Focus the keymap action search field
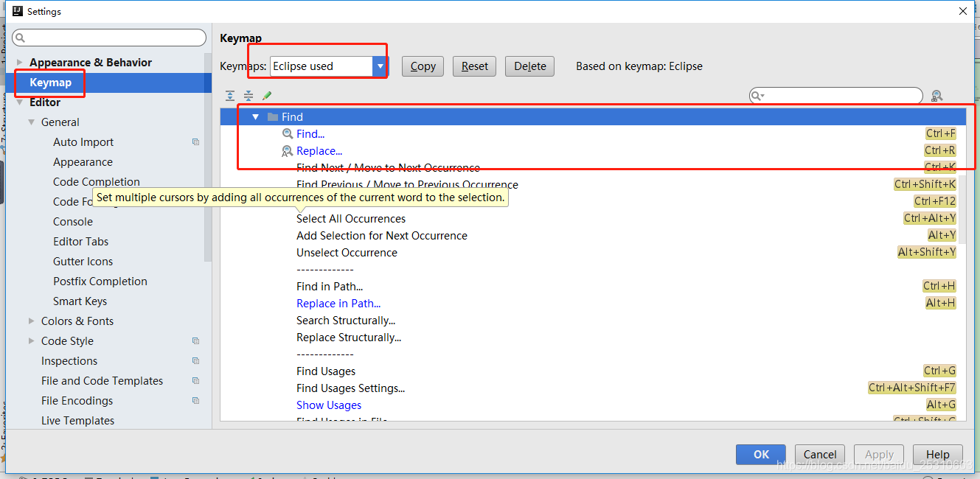This screenshot has height=479, width=980. 836,96
